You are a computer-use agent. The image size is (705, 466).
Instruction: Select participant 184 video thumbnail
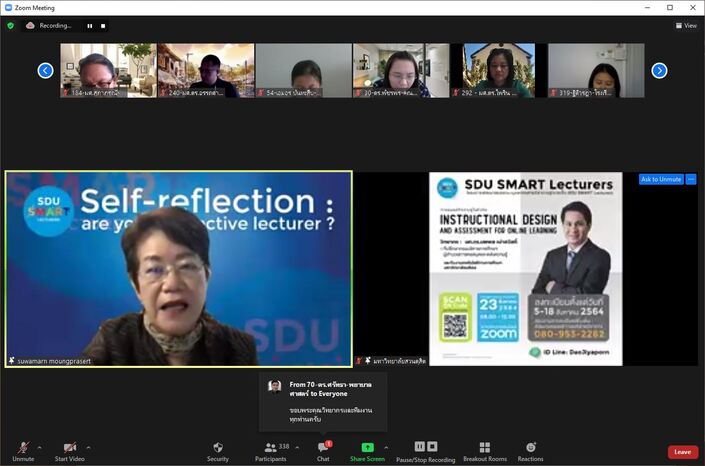108,70
